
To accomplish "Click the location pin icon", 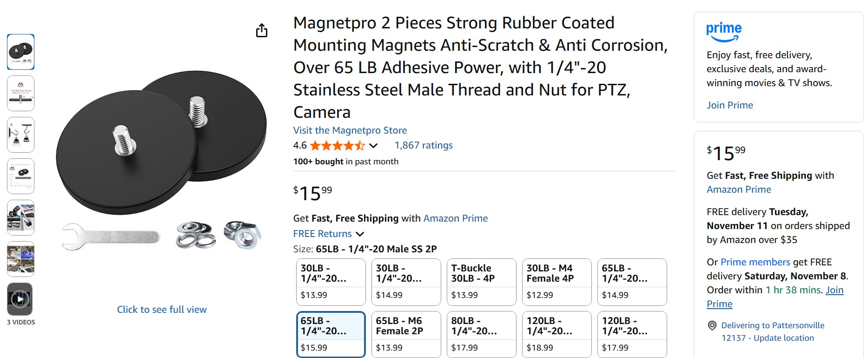I will click(x=712, y=325).
